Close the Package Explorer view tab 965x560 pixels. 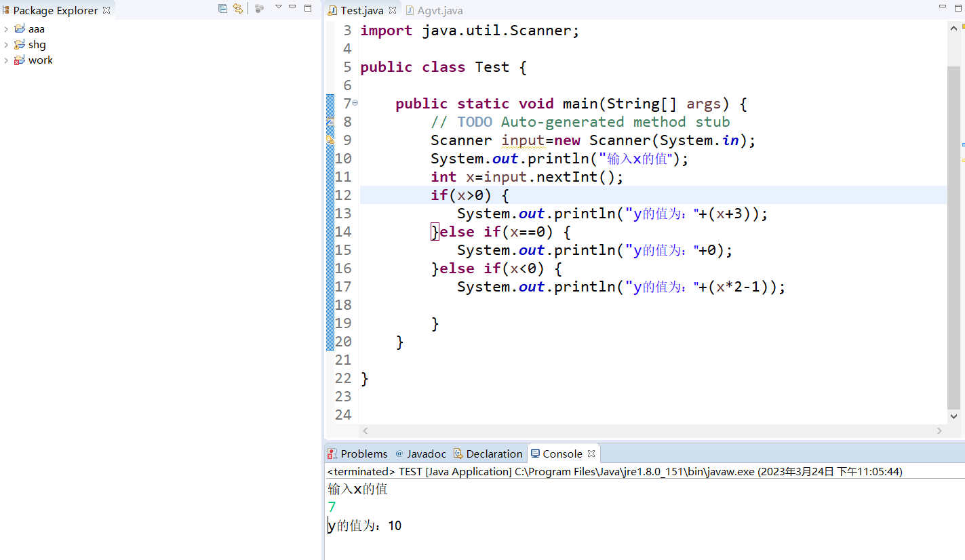(106, 10)
